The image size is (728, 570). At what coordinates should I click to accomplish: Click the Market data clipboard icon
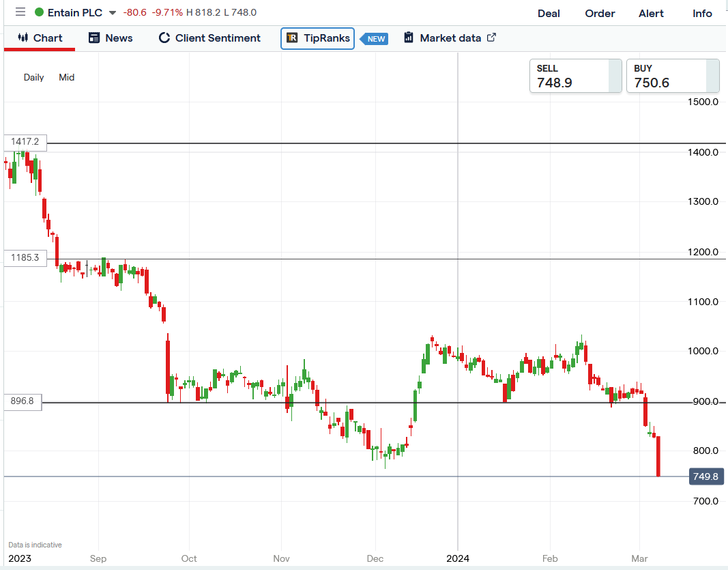[409, 37]
